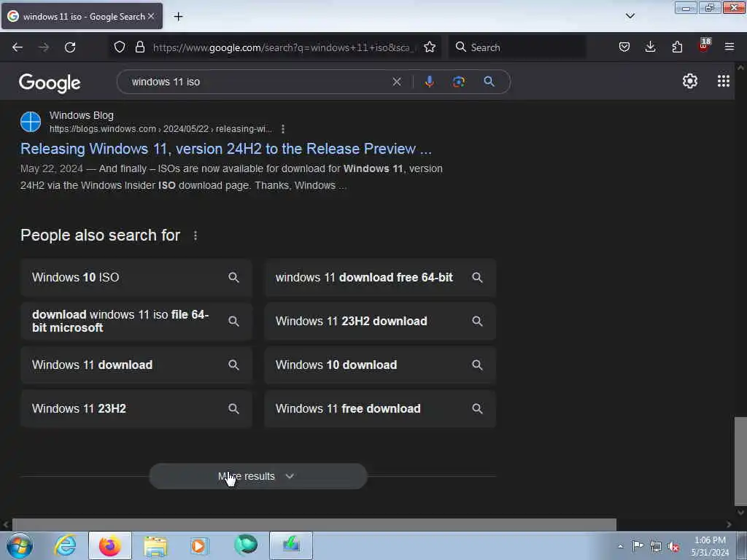Viewport: 747px width, 560px height.
Task: Click blogs.windows.com result URL
Action: point(160,129)
